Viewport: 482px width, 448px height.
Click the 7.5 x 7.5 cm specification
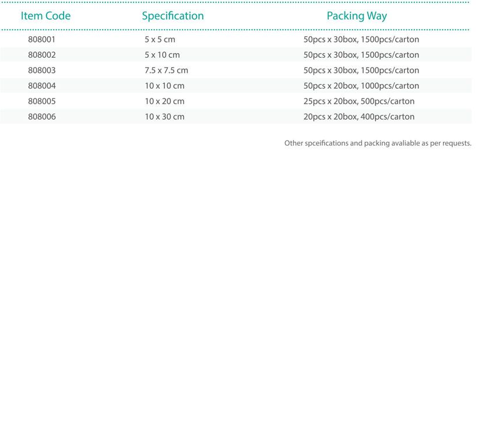166,70
